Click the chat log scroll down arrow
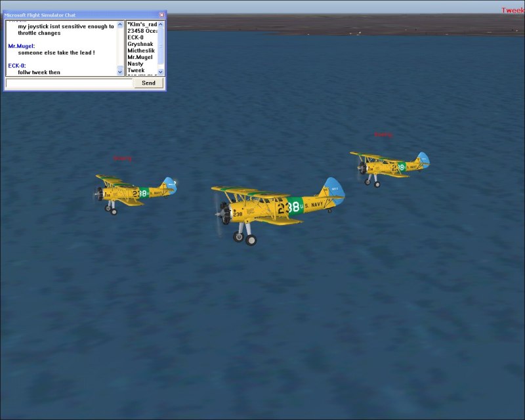Viewport: 525px width, 420px height. click(120, 72)
